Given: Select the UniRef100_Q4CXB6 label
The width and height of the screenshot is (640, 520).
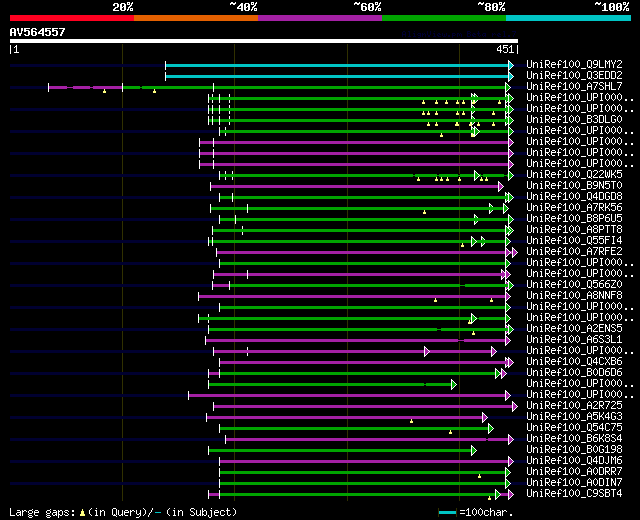Looking at the screenshot, I should click(x=574, y=362).
